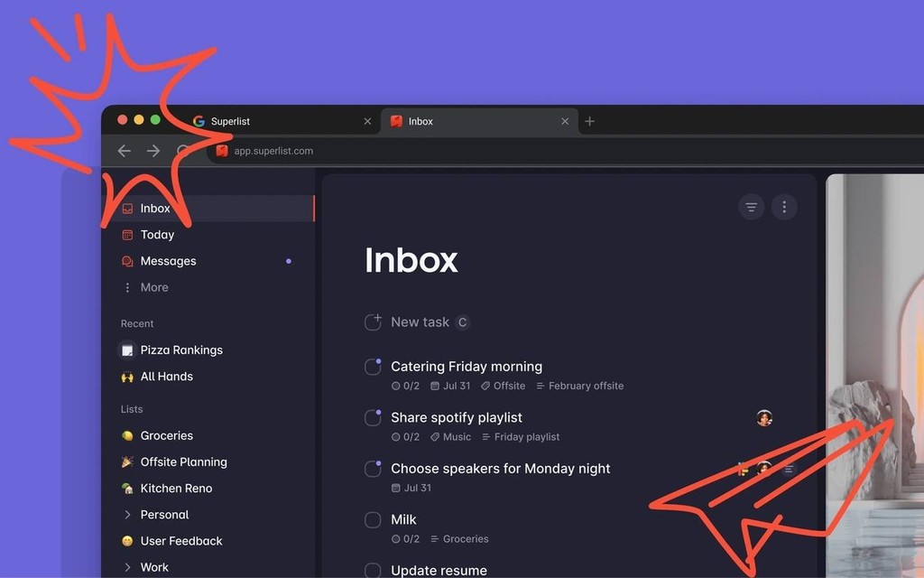Click the avatar on Share spotify playlist

763,417
